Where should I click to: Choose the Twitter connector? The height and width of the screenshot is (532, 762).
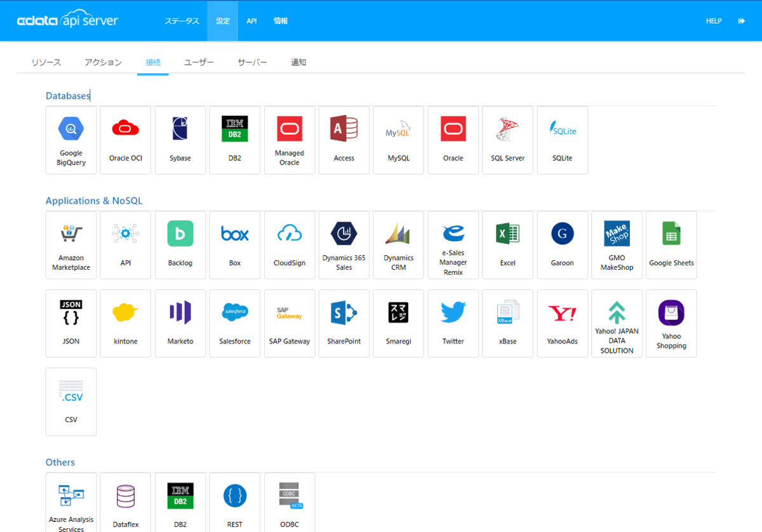click(453, 324)
